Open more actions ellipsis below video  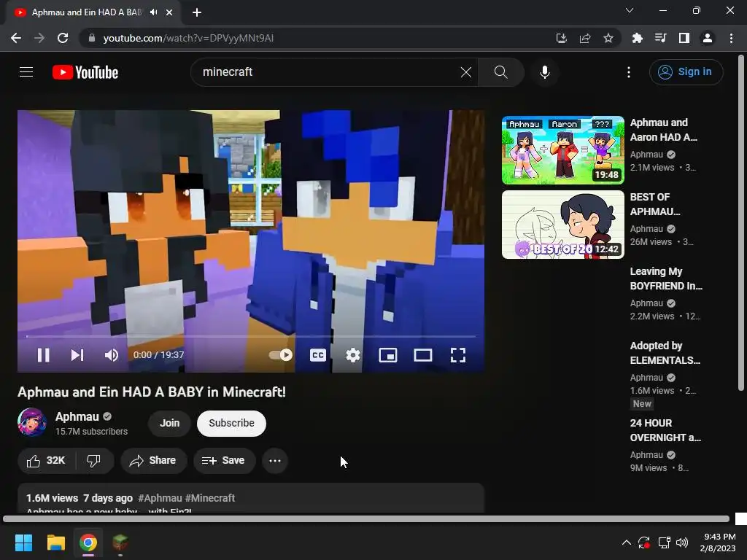click(275, 461)
